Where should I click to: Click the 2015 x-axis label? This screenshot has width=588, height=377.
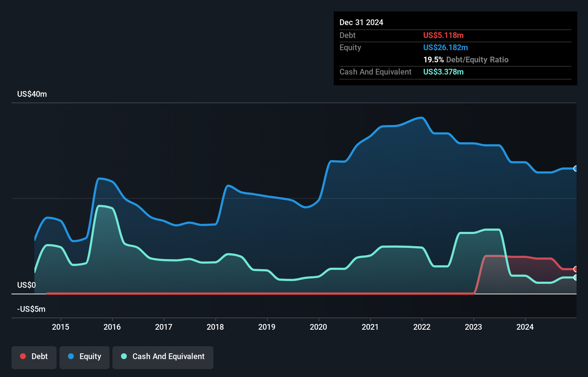click(61, 327)
